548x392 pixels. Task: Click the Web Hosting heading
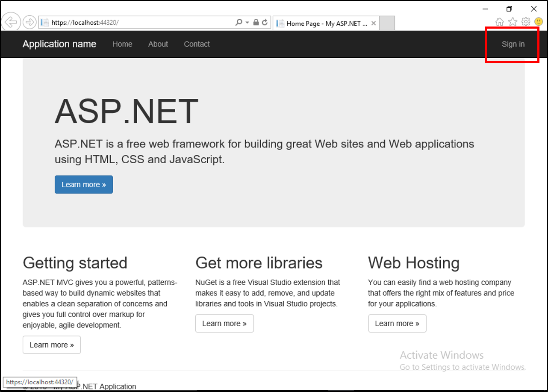(x=414, y=263)
